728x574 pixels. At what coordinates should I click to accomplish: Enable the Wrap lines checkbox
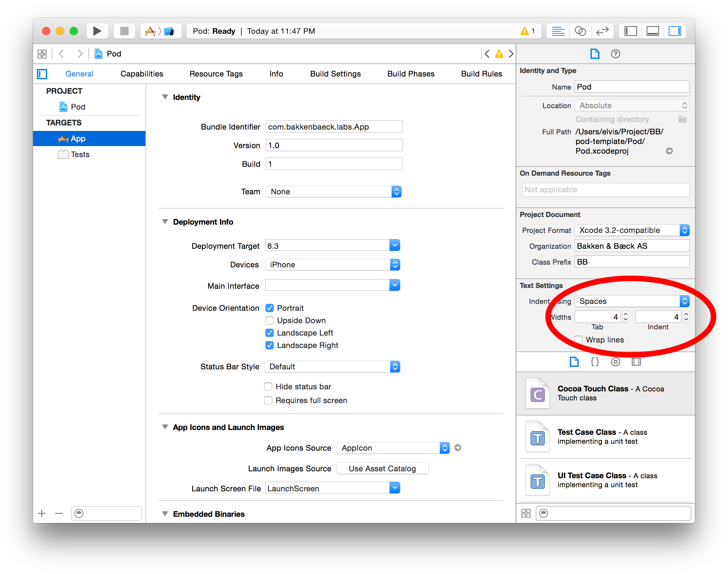pyautogui.click(x=580, y=340)
